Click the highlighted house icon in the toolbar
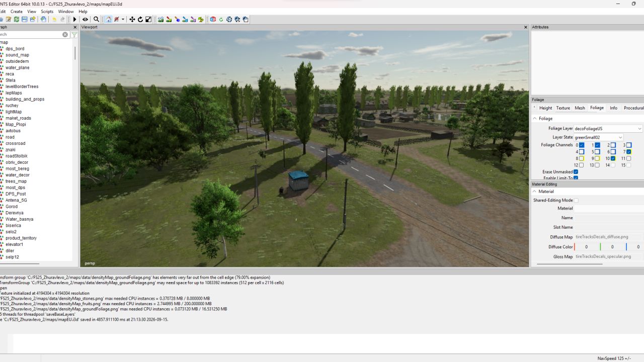Image resolution: width=644 pixels, height=362 pixels. click(x=108, y=20)
